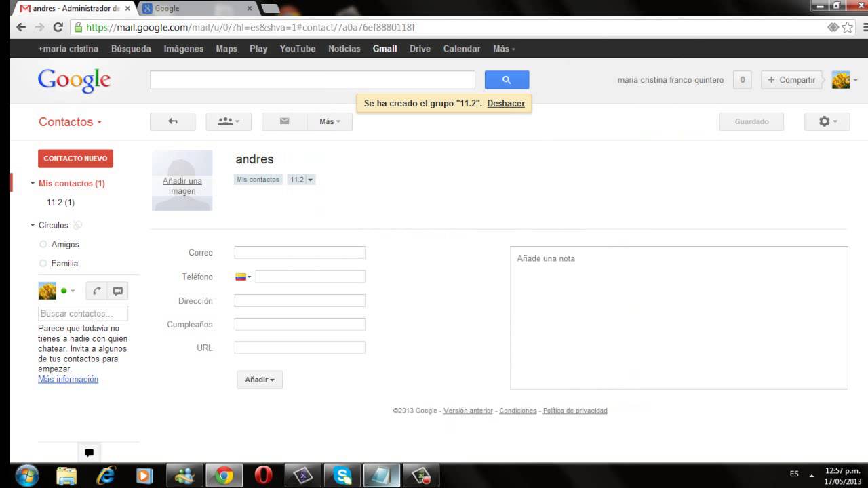The width and height of the screenshot is (868, 488).
Task: Open Opera browser from the taskbar
Action: [x=263, y=476]
